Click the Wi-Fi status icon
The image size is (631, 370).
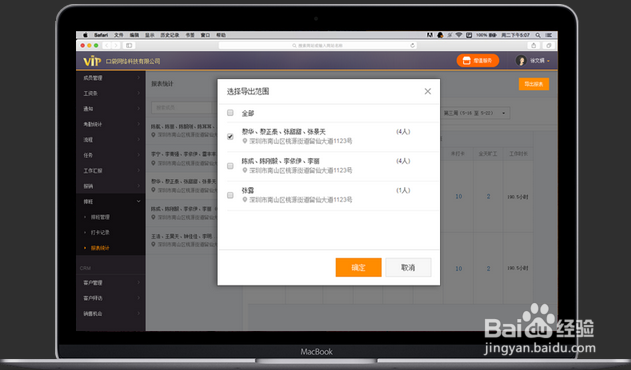(x=459, y=35)
